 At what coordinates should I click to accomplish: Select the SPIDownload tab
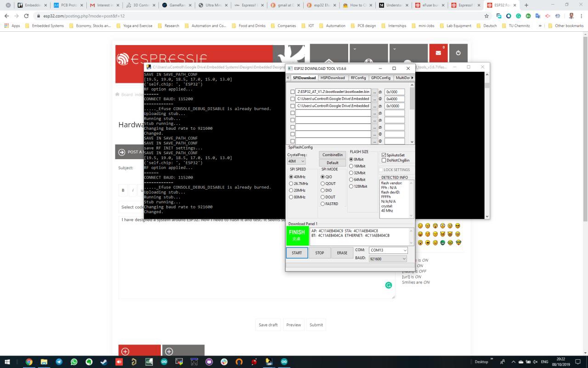[x=304, y=78]
